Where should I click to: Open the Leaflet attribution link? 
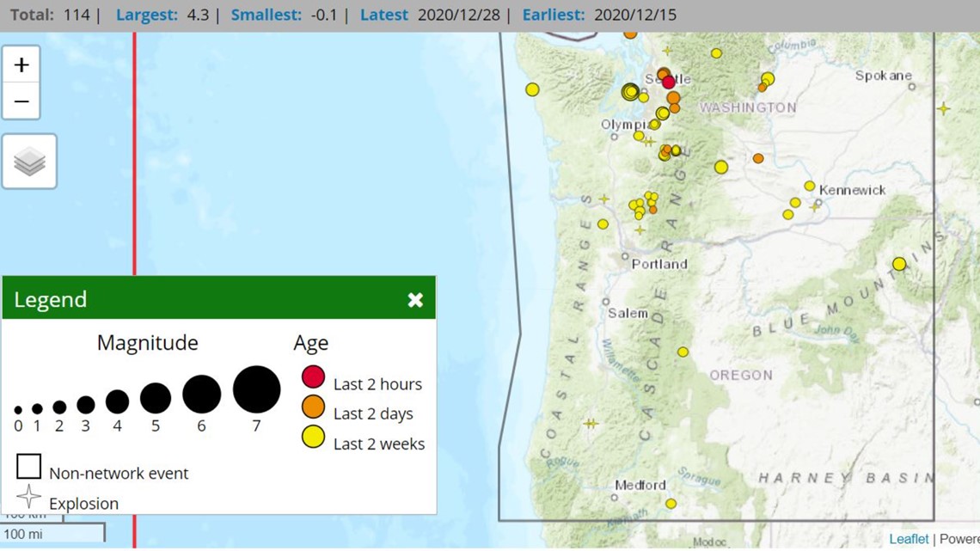tap(908, 538)
